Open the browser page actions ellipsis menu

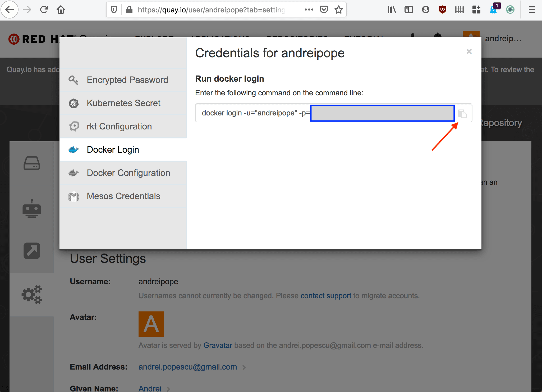(x=309, y=10)
